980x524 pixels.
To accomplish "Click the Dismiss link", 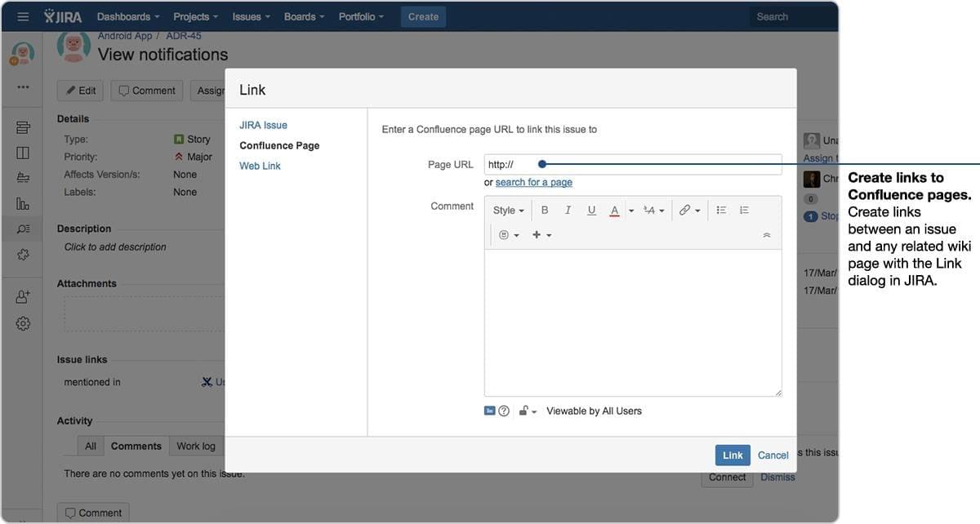I will (x=777, y=477).
